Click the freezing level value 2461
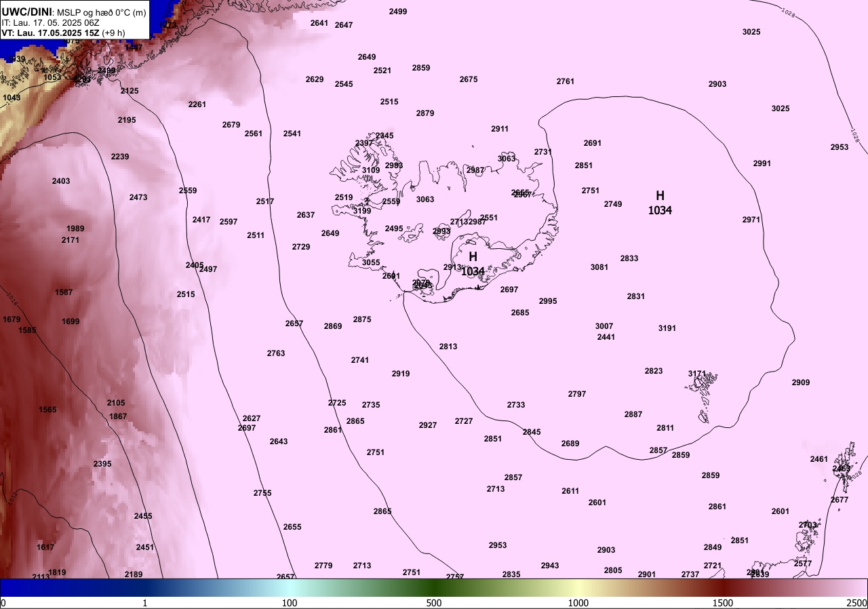 [x=819, y=459]
